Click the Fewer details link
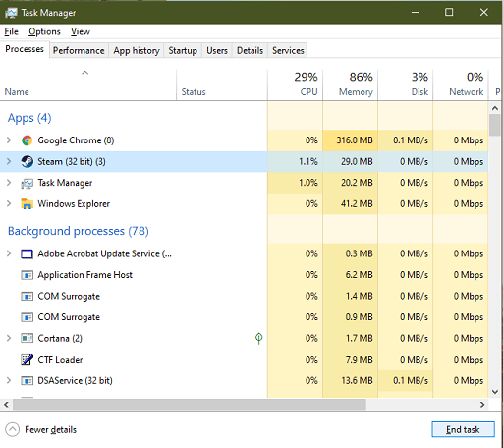The width and height of the screenshot is (503, 448). pos(50,430)
